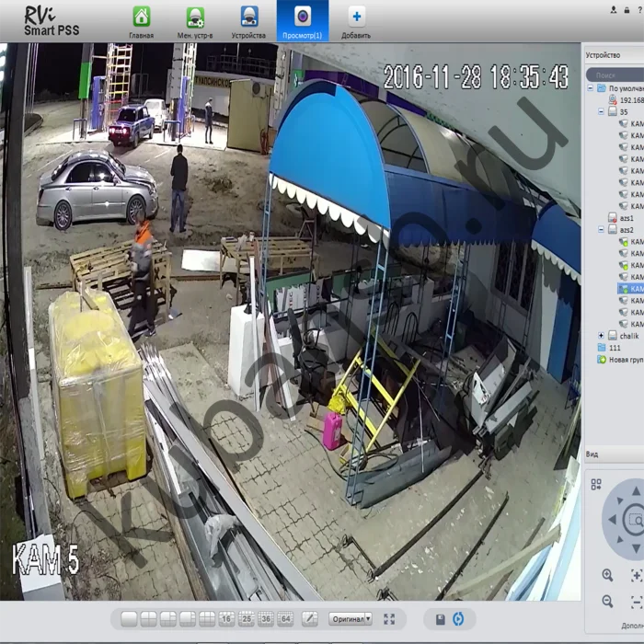Viewport: 644px width, 644px height.
Task: Open the Мен. устр-в device manager tab
Action: pyautogui.click(x=195, y=22)
